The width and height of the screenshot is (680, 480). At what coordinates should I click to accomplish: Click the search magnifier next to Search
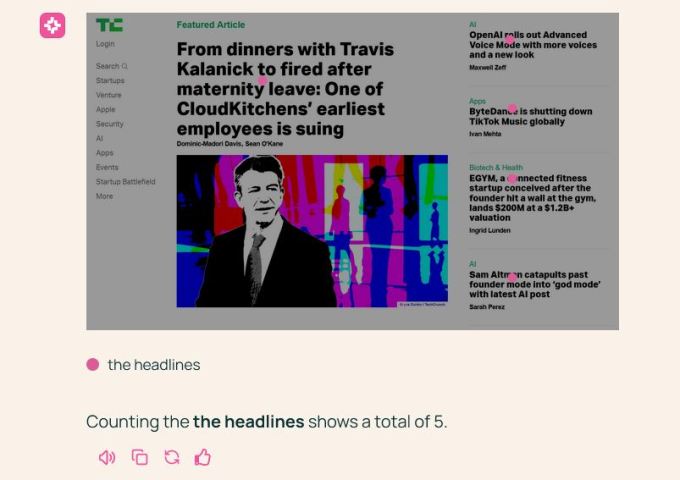[x=125, y=66]
